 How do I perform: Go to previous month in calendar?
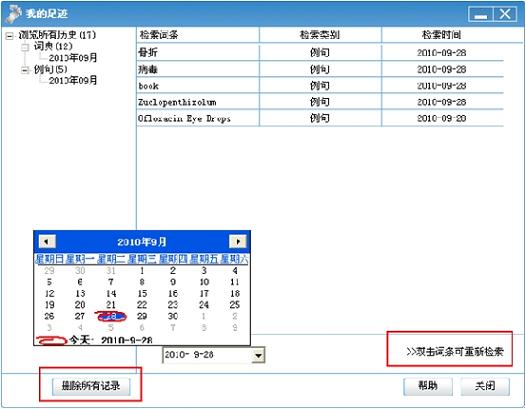coord(47,241)
